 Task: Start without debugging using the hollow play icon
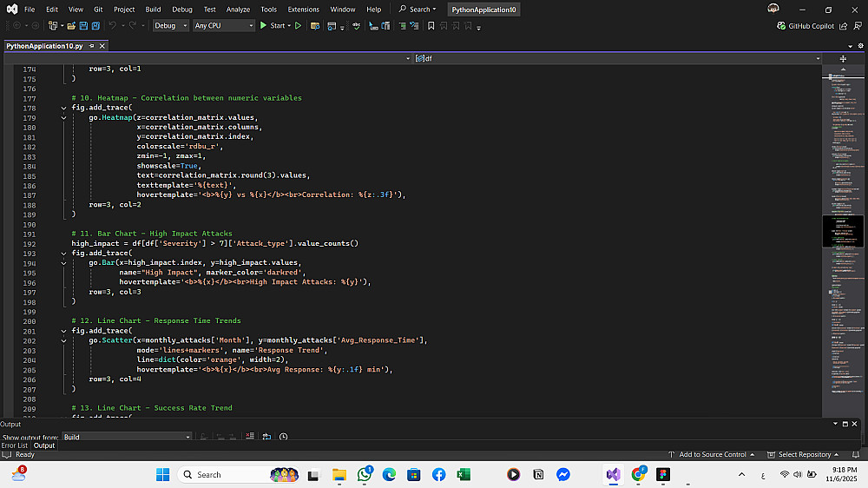298,26
